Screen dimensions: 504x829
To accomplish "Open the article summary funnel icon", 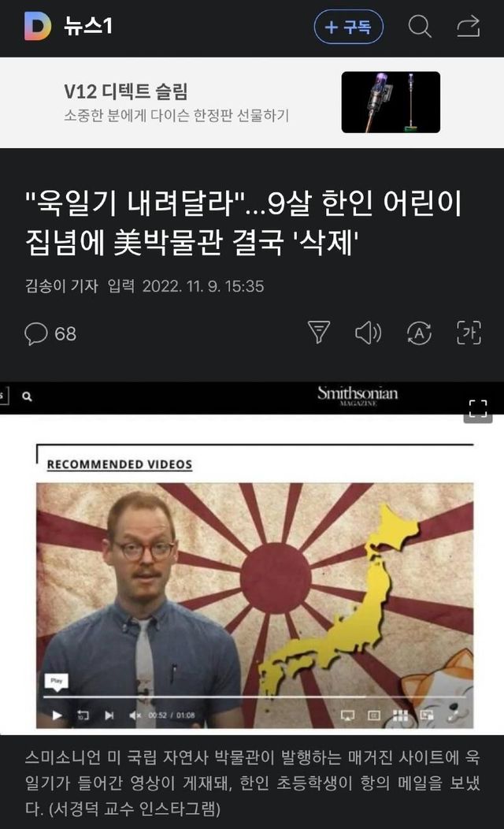I will click(x=319, y=333).
